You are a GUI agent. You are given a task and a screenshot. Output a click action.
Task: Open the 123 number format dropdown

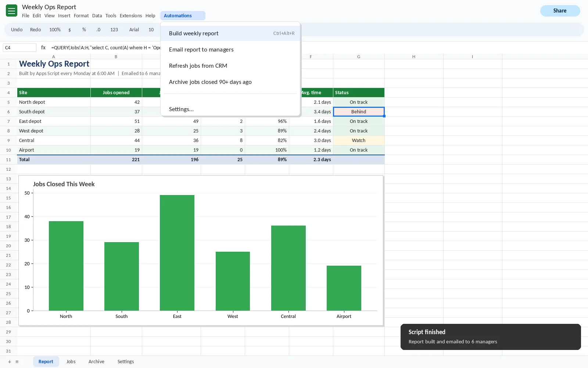114,30
